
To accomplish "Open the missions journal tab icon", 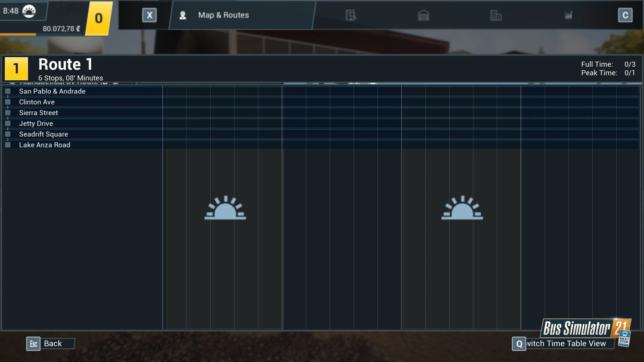I will [x=351, y=15].
